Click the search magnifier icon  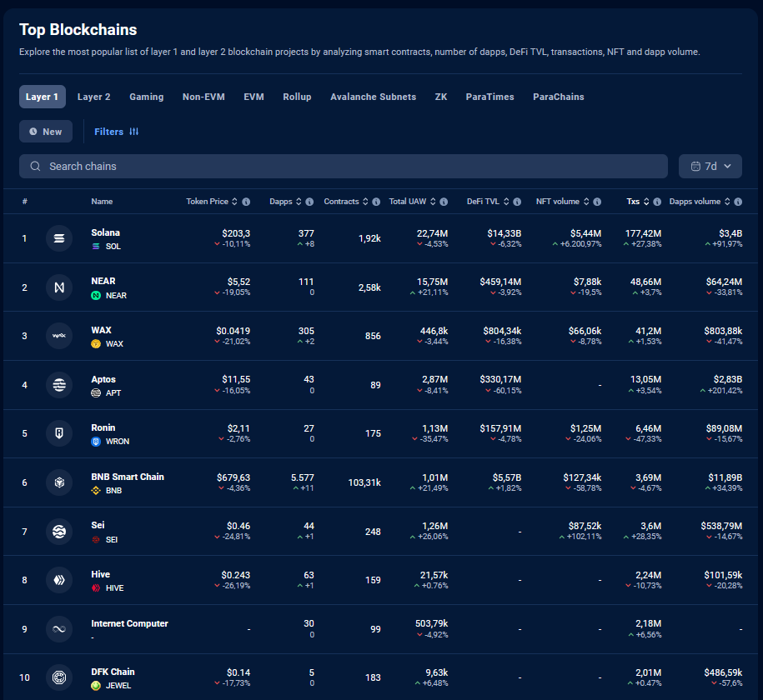(35, 167)
